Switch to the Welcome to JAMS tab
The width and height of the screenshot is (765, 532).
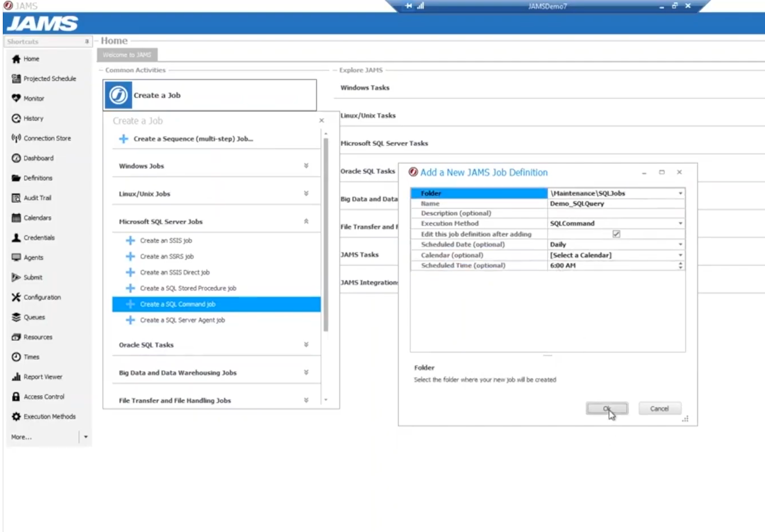[x=127, y=55]
